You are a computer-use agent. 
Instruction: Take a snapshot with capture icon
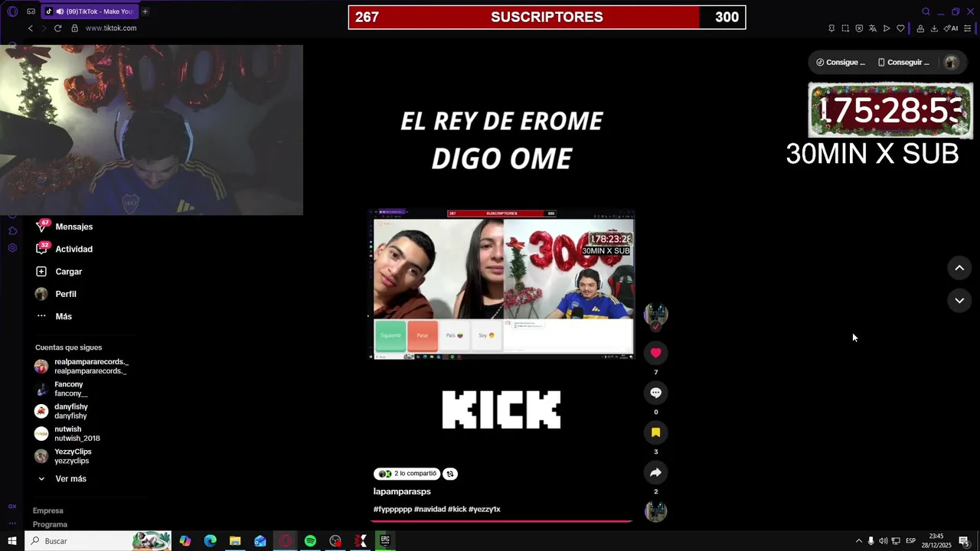click(845, 28)
